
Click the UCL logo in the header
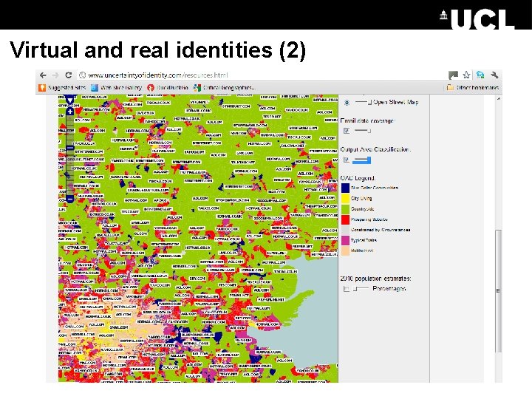478,19
